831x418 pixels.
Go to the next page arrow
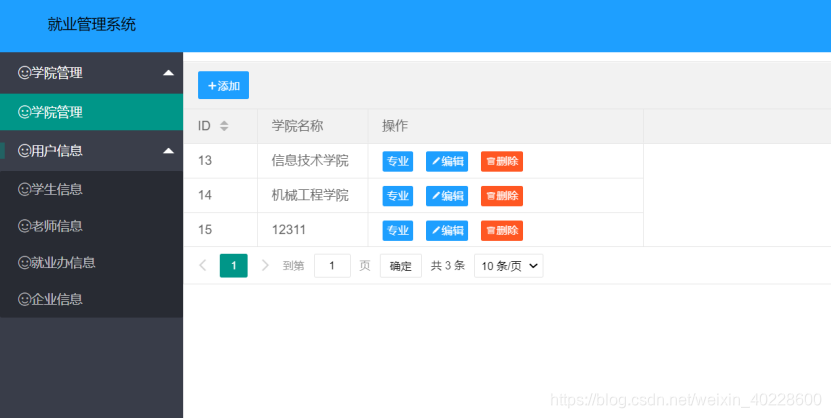tap(266, 265)
